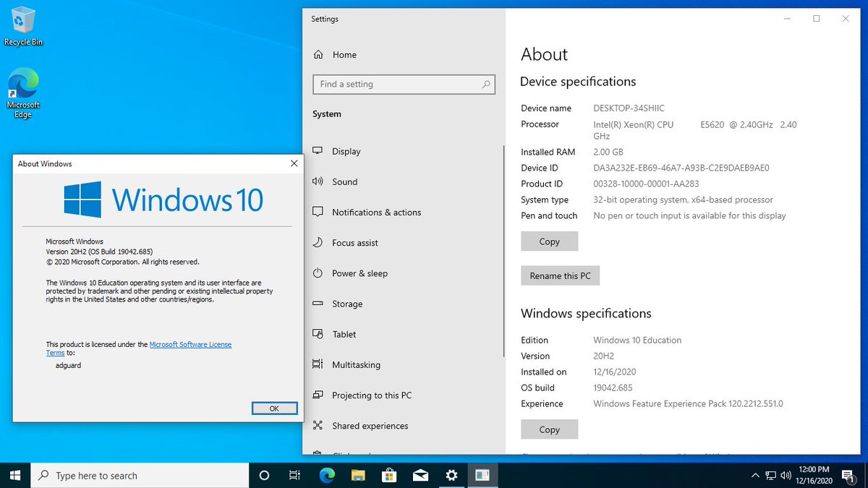Select Multitasking in the System menu

pyautogui.click(x=356, y=365)
